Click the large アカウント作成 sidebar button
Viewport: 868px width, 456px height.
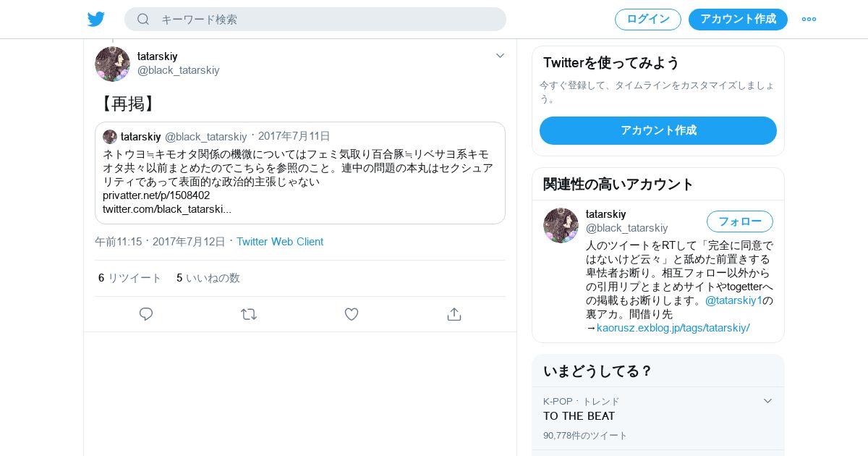coord(658,130)
